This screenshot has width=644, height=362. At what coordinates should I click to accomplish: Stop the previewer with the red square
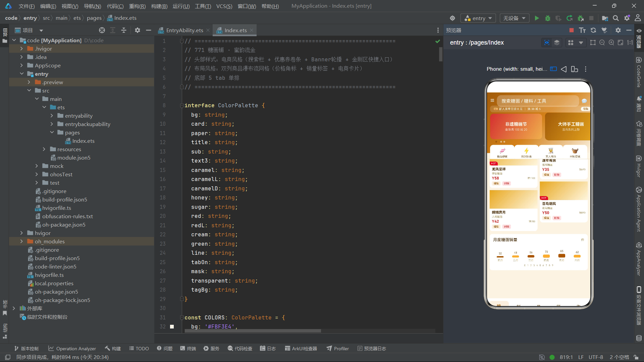(572, 30)
